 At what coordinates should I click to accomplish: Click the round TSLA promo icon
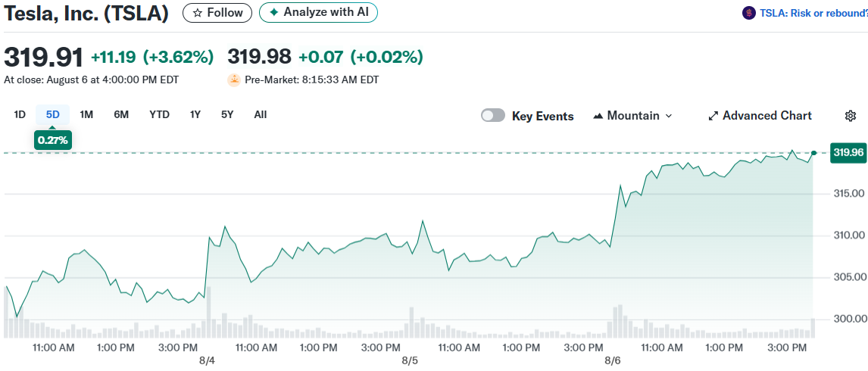click(749, 13)
